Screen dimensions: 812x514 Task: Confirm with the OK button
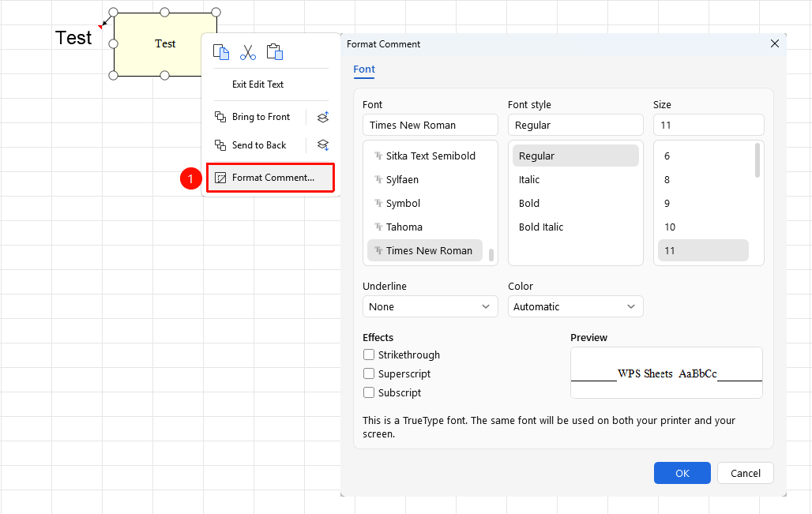[x=682, y=473]
